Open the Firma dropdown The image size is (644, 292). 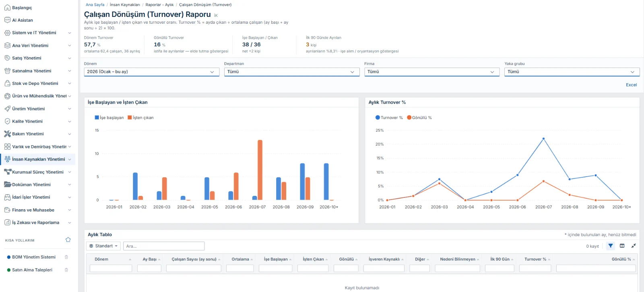click(432, 72)
